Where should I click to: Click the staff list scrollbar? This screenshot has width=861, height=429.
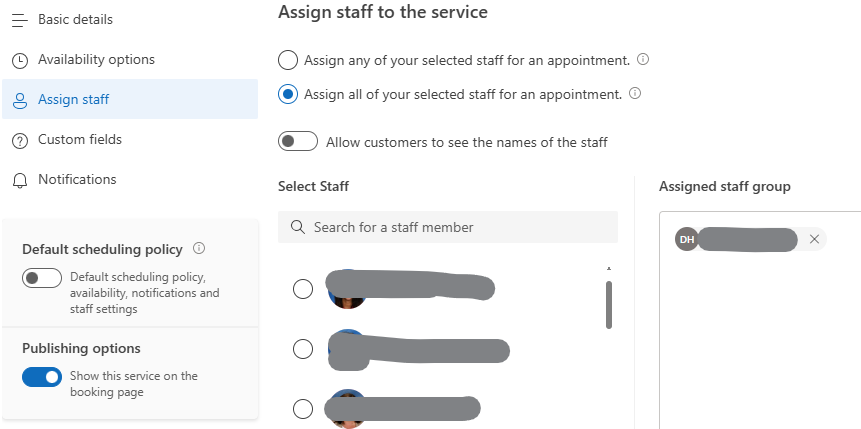click(x=608, y=303)
